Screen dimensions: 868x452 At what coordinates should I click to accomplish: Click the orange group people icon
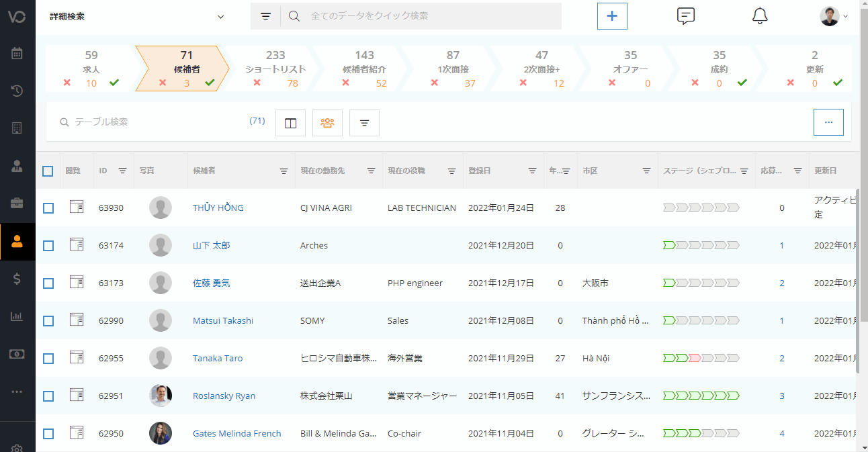click(x=327, y=123)
